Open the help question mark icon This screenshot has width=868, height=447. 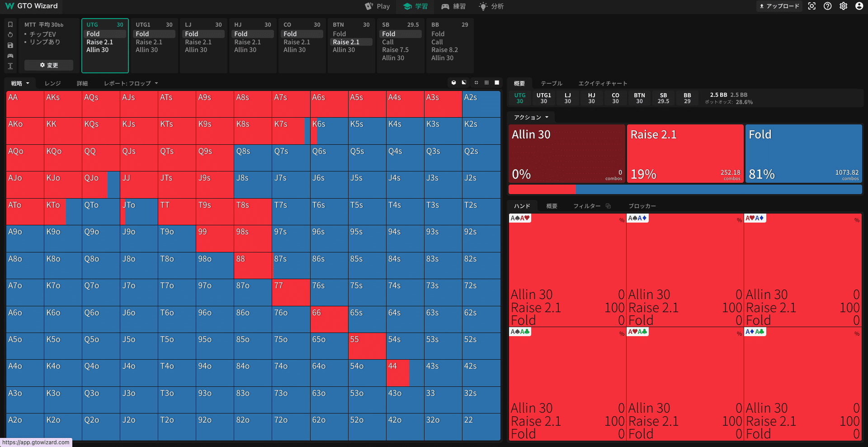point(828,6)
